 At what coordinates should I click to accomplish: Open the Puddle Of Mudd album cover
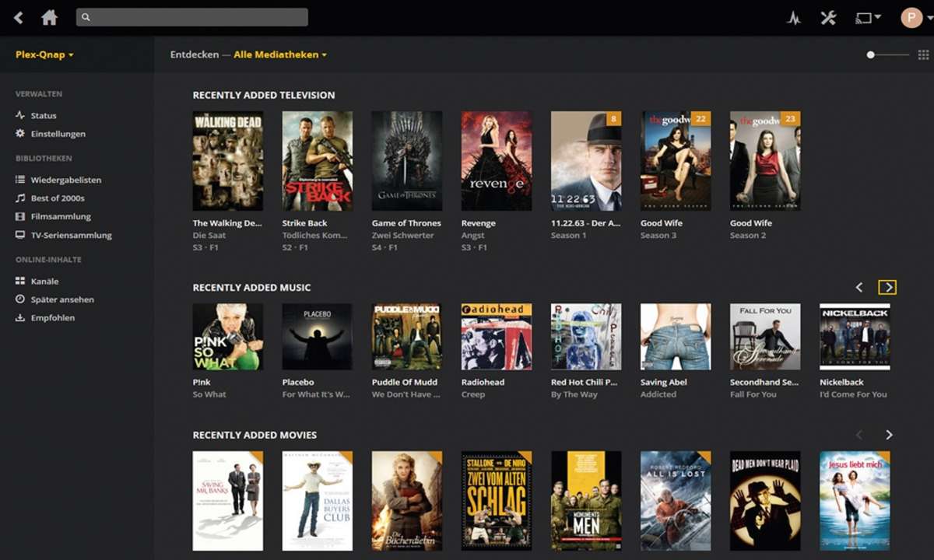tap(407, 337)
